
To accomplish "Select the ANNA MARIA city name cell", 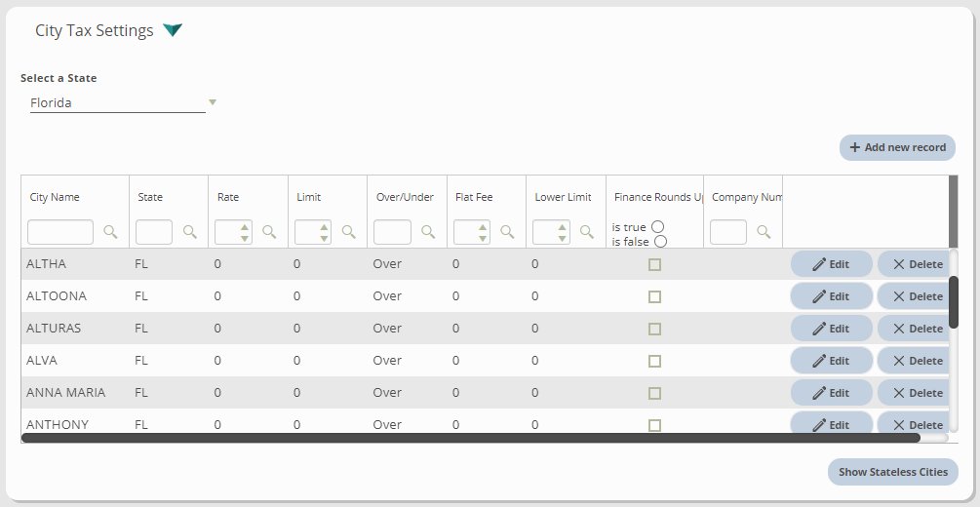I will coord(75,393).
